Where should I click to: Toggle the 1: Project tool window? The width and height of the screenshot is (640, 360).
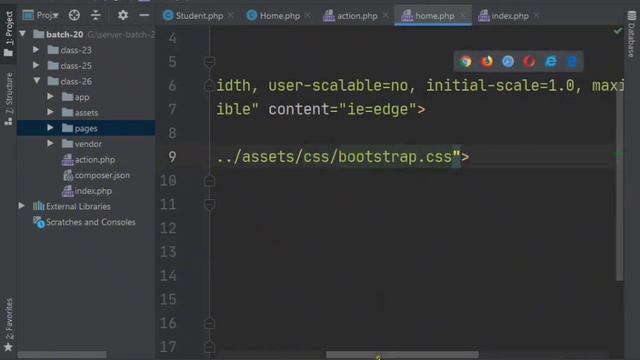click(x=8, y=33)
